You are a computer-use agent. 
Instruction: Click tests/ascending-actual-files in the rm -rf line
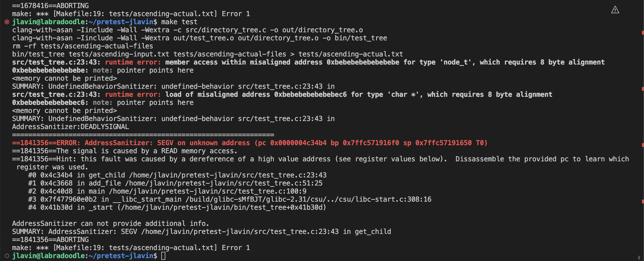coord(96,46)
